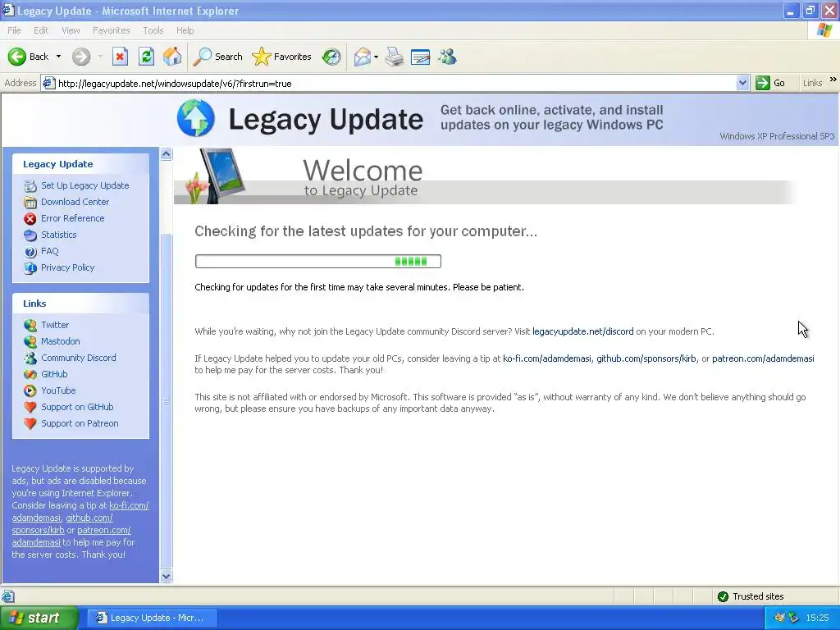Viewport: 840px width, 630px height.
Task: Open the Edit menu
Action: pos(41,30)
